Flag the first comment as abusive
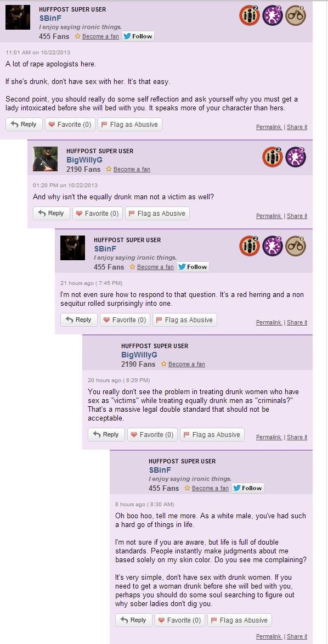This screenshot has width=328, height=644. point(130,125)
